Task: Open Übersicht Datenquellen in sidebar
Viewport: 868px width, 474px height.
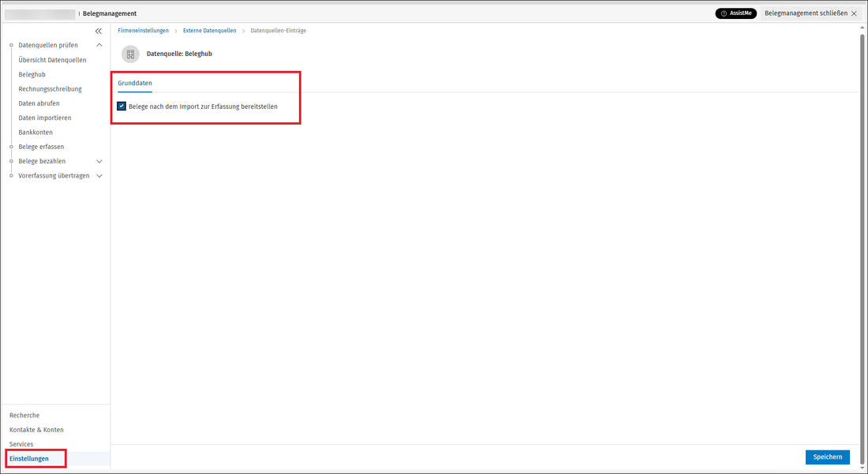Action: tap(52, 60)
